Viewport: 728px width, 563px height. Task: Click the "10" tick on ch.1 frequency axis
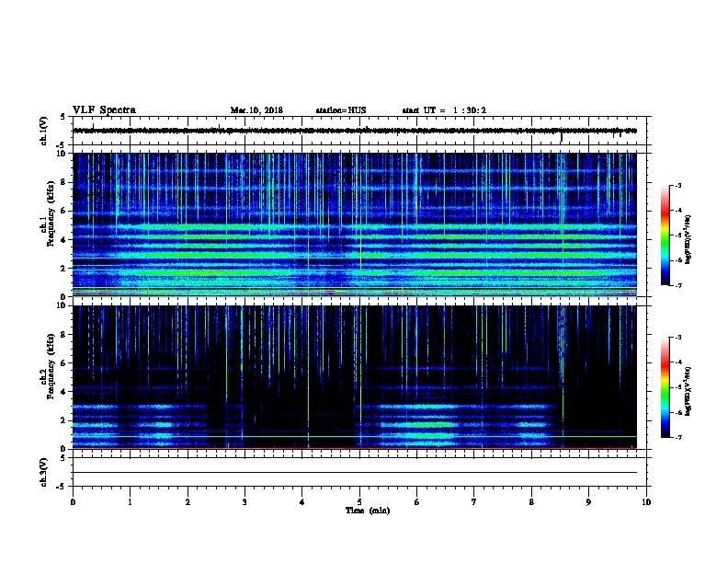(x=63, y=154)
